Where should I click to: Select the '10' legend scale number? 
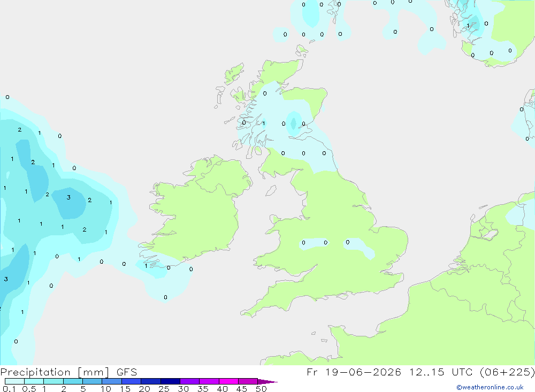tap(106, 389)
